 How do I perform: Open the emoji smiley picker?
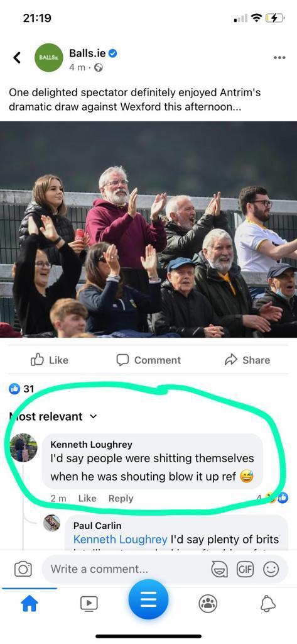coord(271,569)
